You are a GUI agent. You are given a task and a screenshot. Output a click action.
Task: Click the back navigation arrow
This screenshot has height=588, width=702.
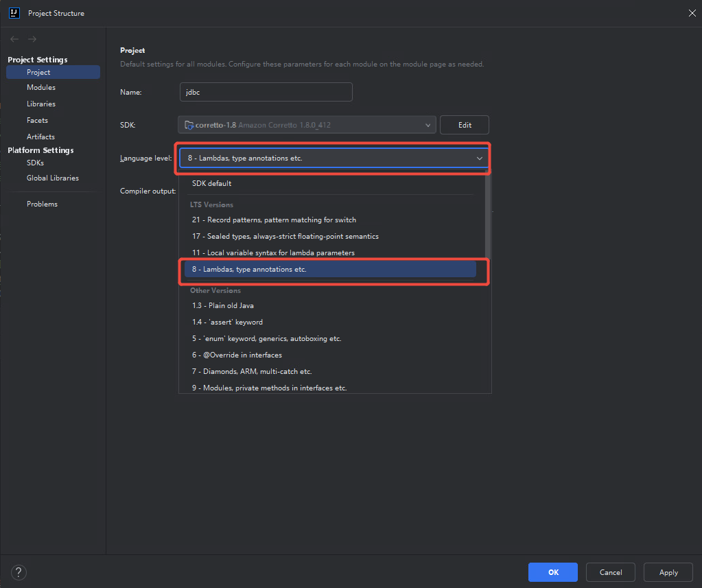pos(14,39)
